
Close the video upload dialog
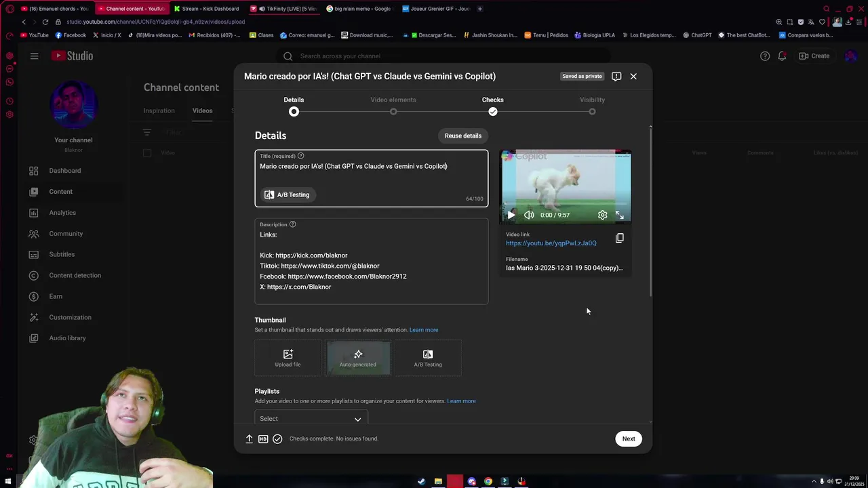[x=633, y=76]
